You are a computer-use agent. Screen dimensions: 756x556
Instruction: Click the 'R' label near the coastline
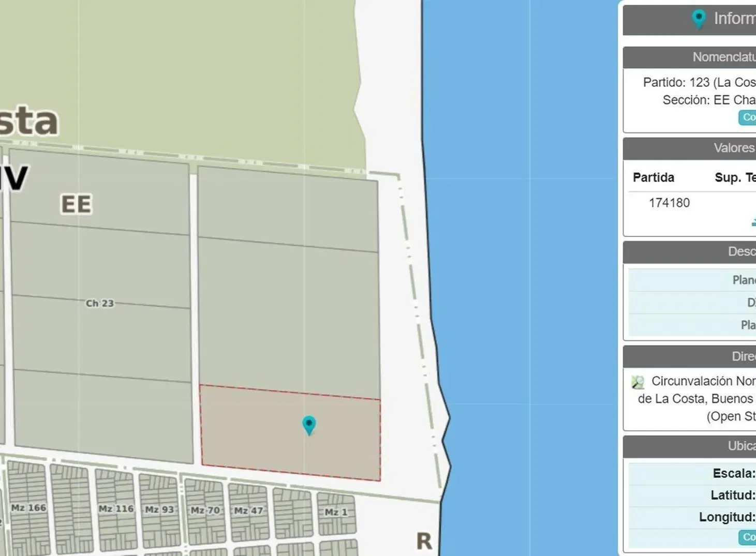pyautogui.click(x=424, y=541)
